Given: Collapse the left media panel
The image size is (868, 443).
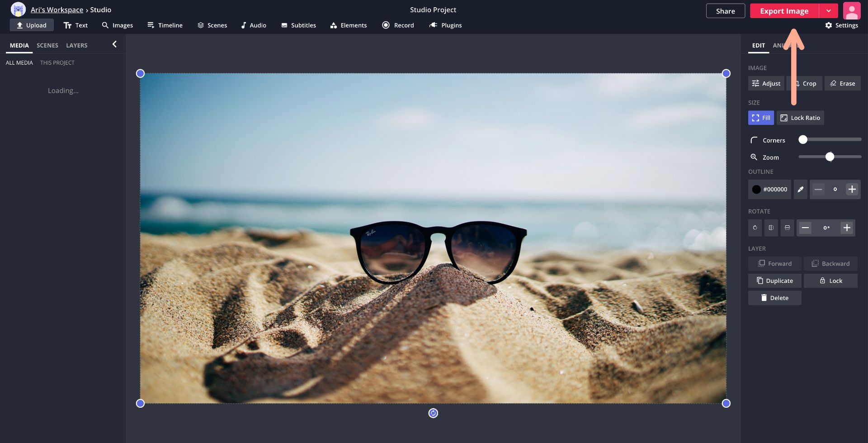Looking at the screenshot, I should click(114, 44).
